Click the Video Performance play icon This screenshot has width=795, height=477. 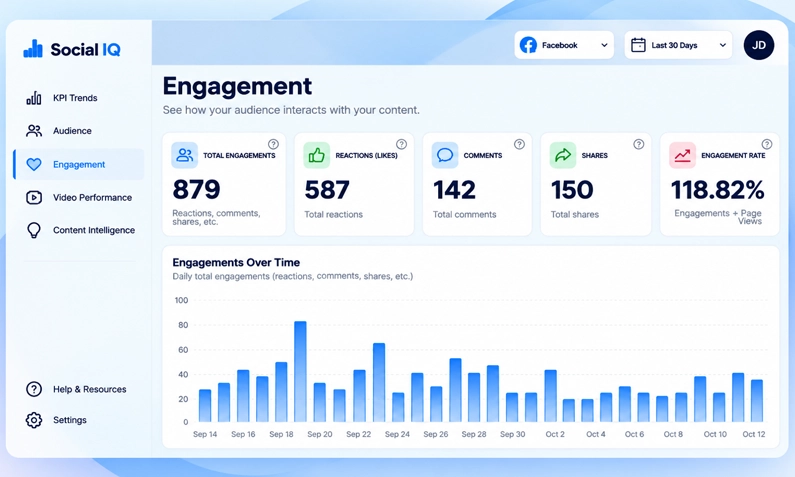[x=33, y=197]
